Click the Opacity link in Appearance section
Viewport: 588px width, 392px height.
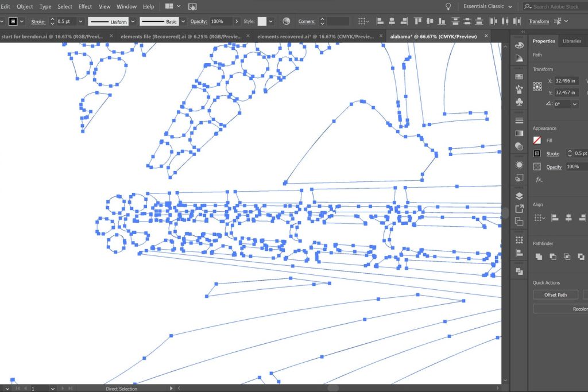554,167
